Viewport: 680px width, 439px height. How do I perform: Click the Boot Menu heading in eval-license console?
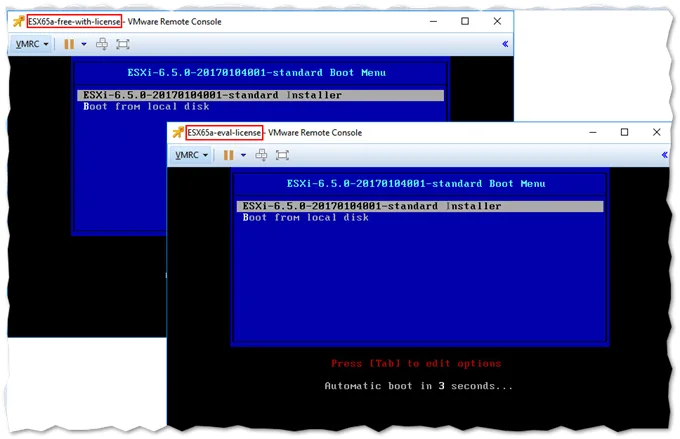pos(416,183)
